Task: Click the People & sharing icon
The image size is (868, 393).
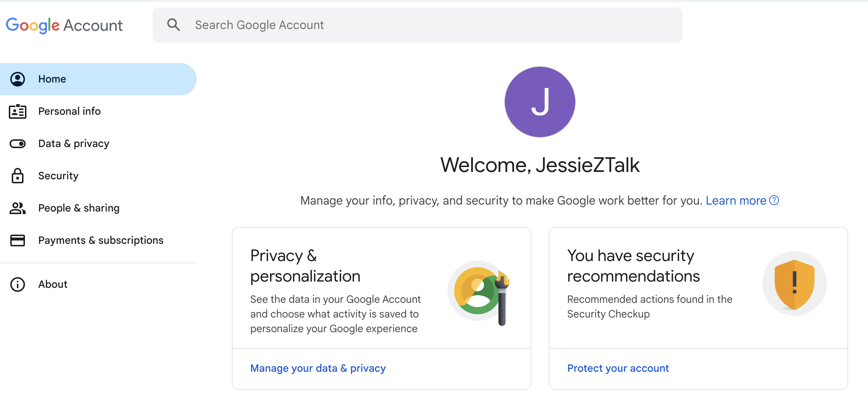Action: 18,208
